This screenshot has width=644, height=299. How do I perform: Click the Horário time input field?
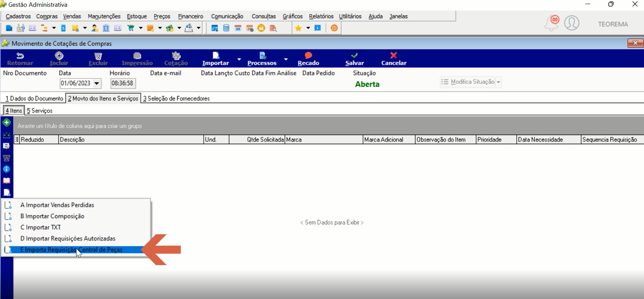pyautogui.click(x=123, y=83)
